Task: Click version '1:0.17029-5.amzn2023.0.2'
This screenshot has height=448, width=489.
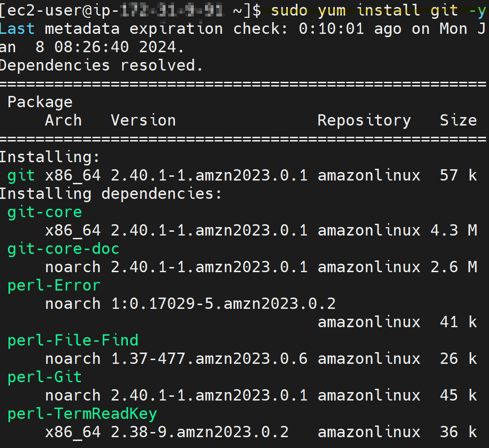Action: [223, 304]
